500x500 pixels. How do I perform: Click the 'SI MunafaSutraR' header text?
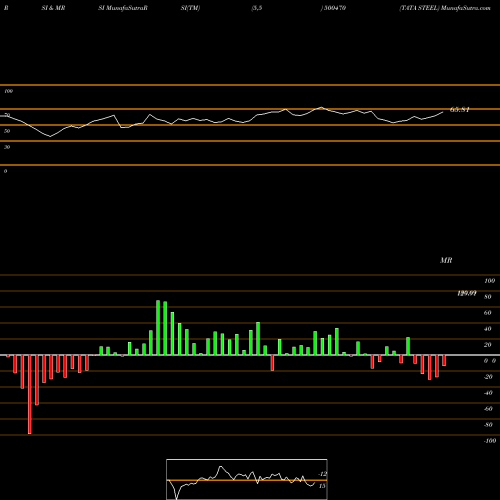(x=123, y=8)
